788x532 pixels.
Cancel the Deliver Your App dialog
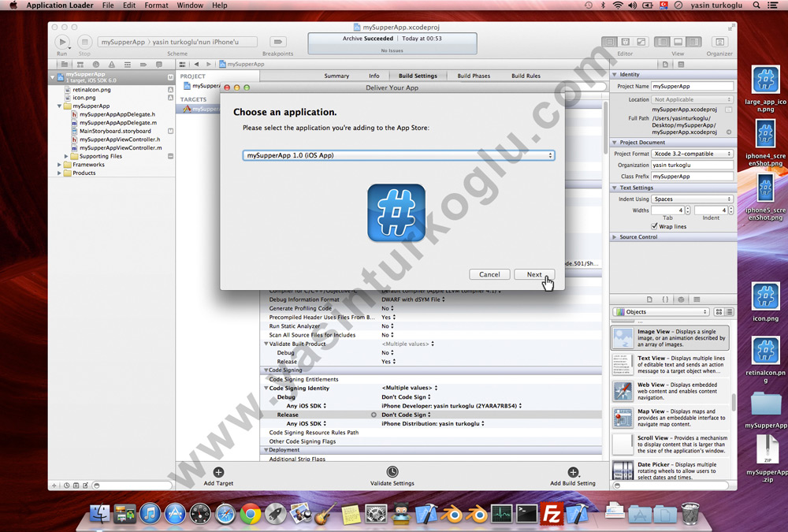[x=489, y=274]
